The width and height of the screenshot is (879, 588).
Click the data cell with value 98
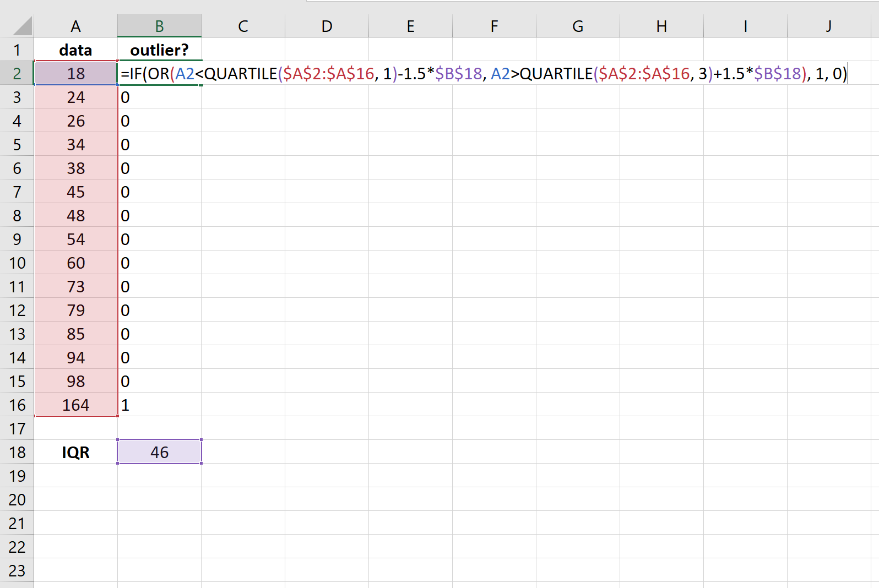(x=75, y=382)
